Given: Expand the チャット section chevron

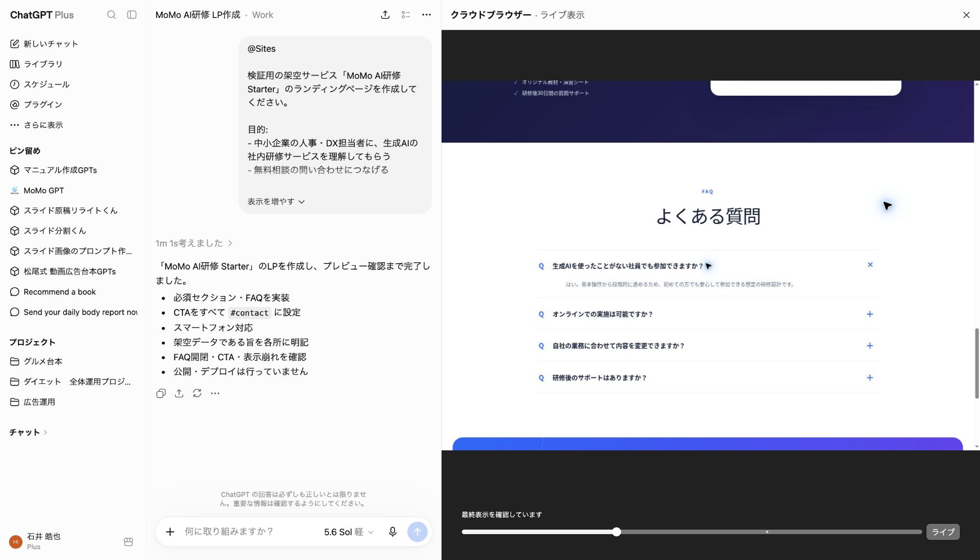Looking at the screenshot, I should pyautogui.click(x=45, y=432).
